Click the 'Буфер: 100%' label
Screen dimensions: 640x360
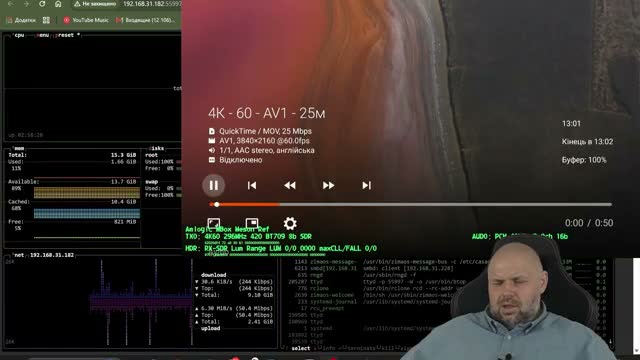coord(584,160)
